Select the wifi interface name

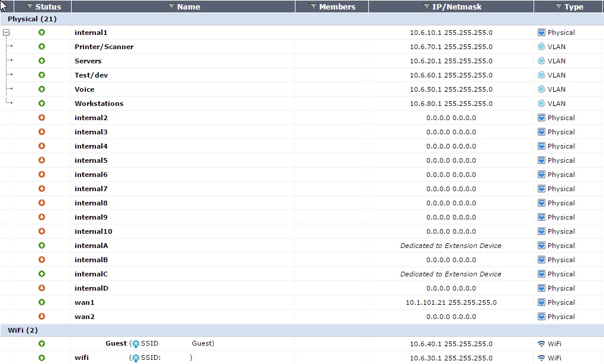82,357
